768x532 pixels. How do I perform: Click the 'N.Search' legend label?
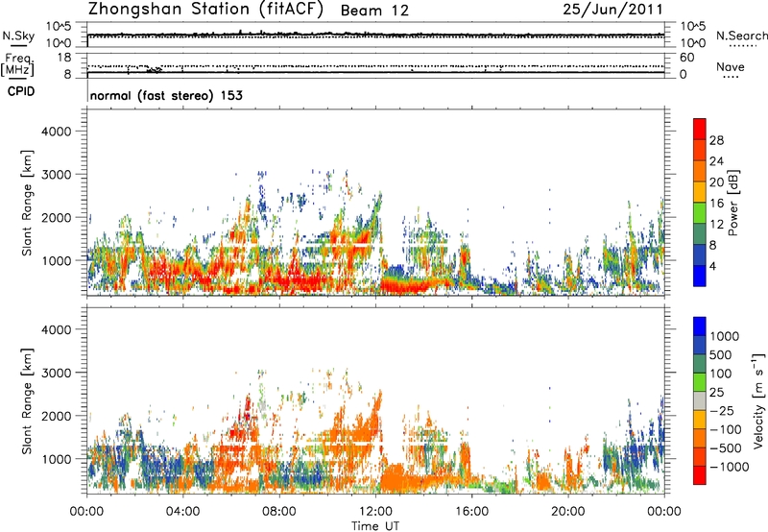(741, 36)
